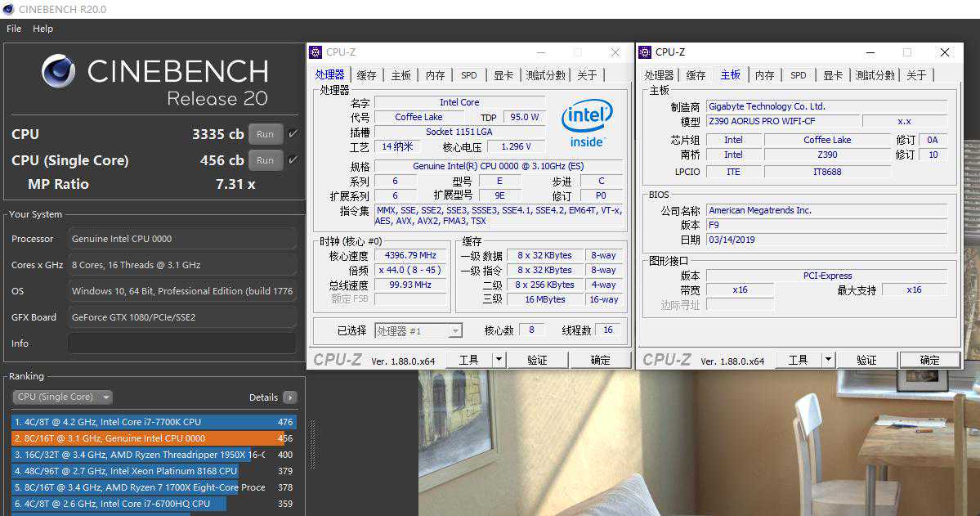Toggle the CPU (Single Core) test checkbox
This screenshot has width=980, height=516.
(293, 160)
